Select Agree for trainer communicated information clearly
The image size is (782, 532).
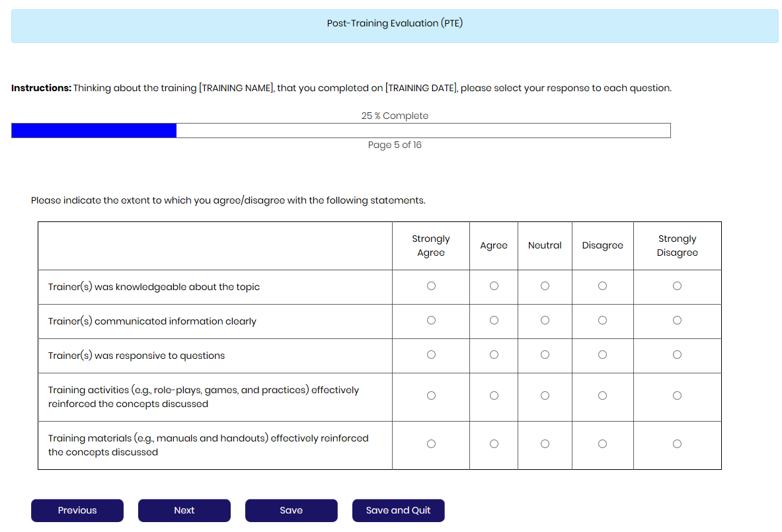click(494, 321)
